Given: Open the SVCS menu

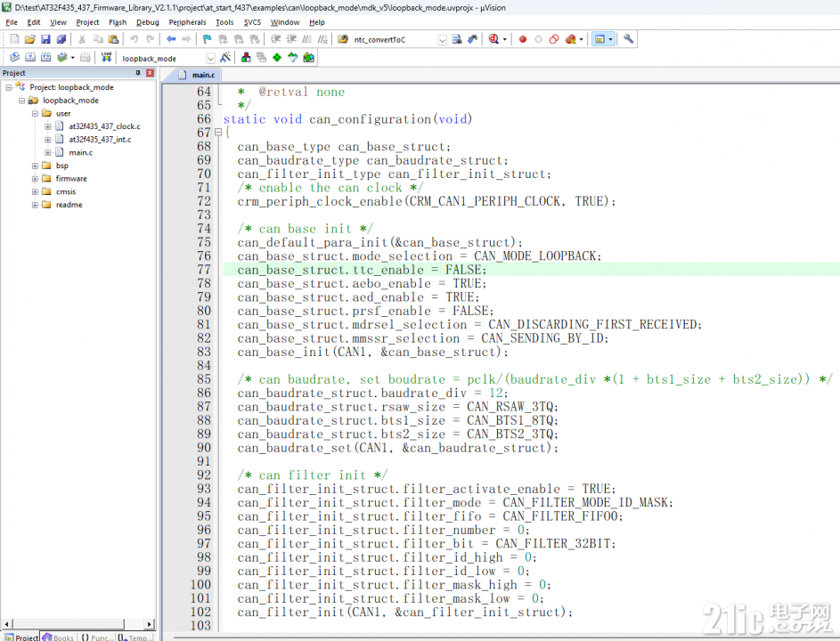Looking at the screenshot, I should pos(252,22).
